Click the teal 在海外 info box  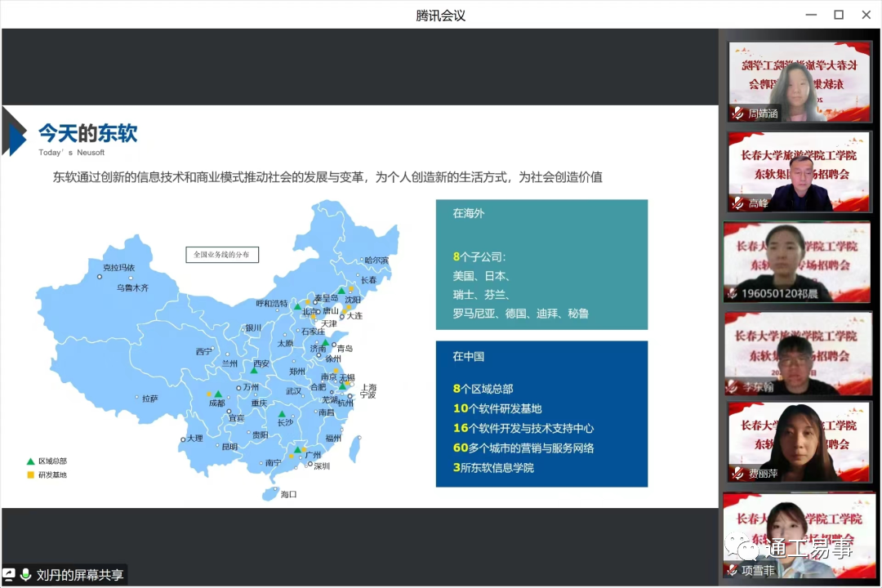point(541,265)
